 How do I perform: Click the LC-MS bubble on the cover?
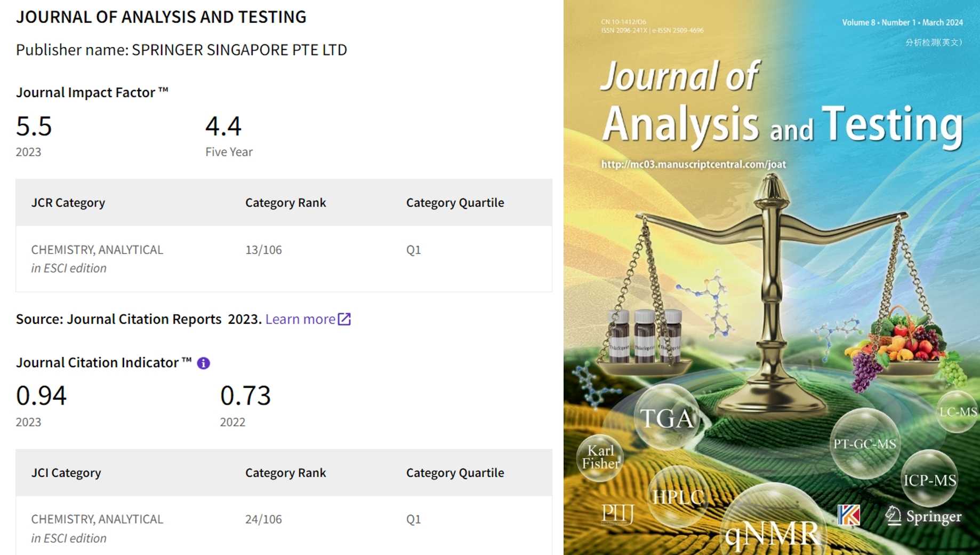point(958,411)
